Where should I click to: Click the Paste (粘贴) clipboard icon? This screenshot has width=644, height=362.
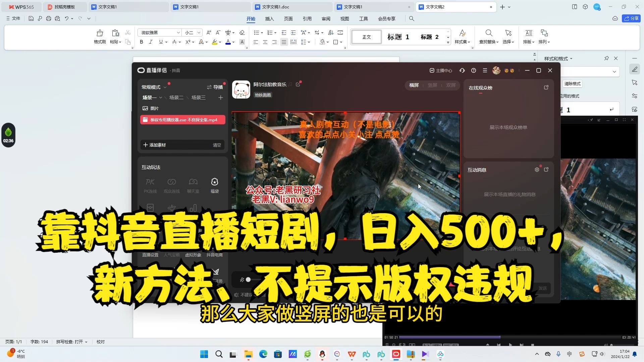pos(115,33)
